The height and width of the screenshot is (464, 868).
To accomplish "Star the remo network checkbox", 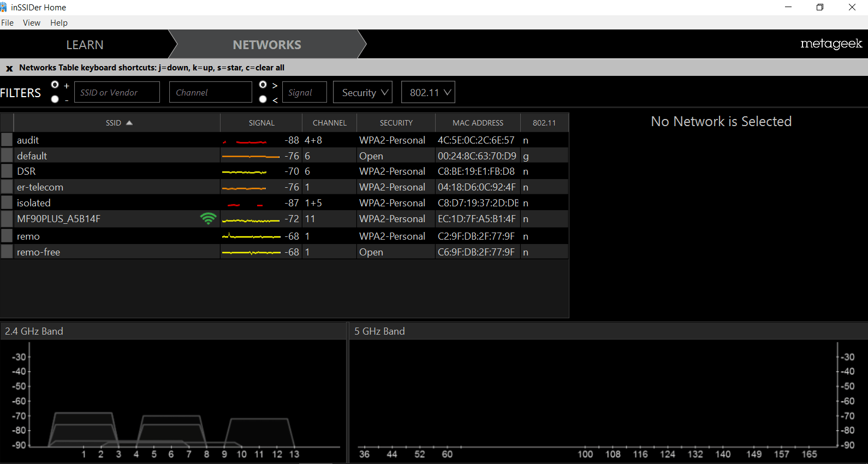I will click(7, 236).
